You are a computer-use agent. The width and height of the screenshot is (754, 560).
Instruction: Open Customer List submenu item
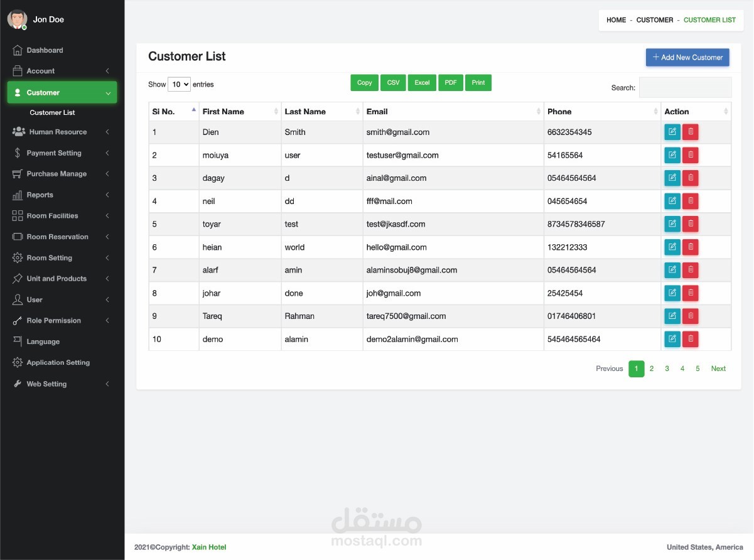pyautogui.click(x=52, y=112)
